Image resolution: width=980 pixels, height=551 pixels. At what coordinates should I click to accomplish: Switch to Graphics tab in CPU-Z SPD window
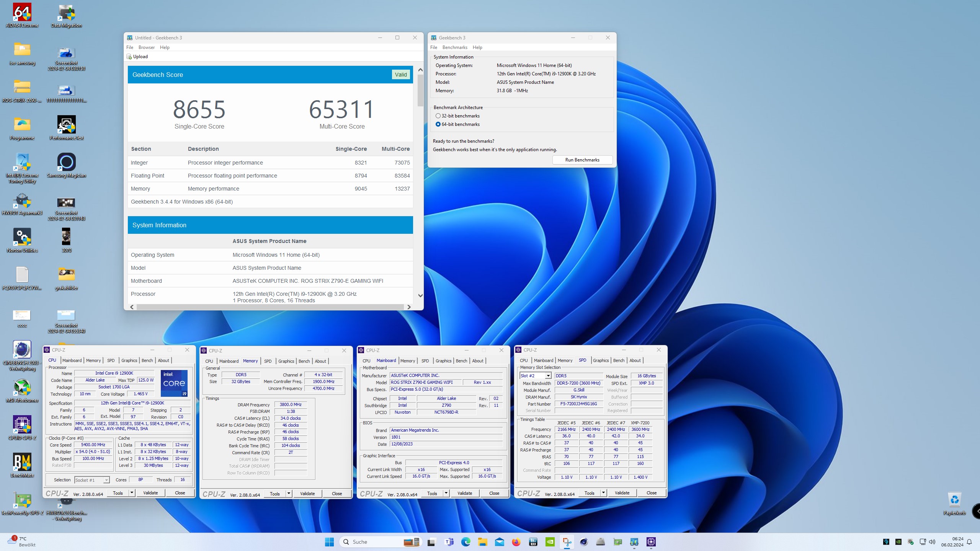tap(601, 360)
